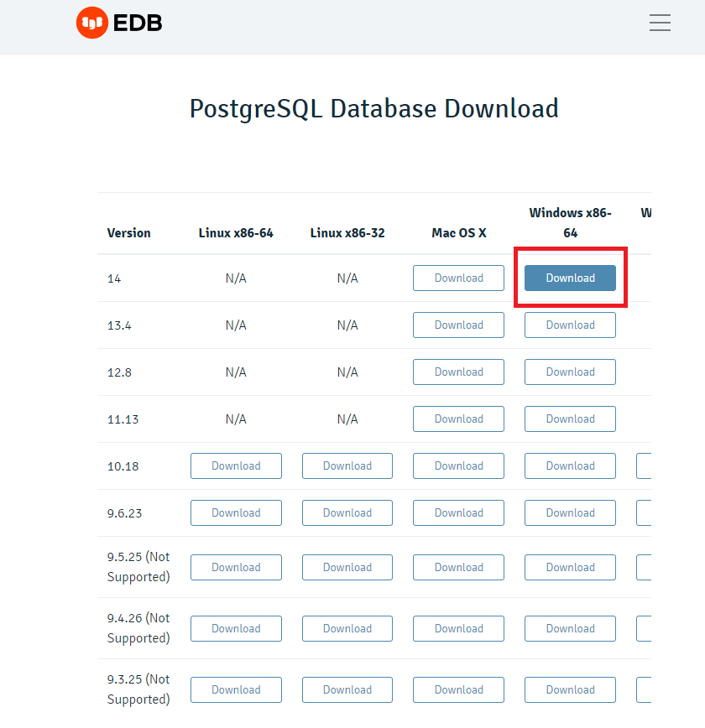Viewport: 705px width, 728px height.
Task: Open the hamburger menu
Action: (660, 23)
